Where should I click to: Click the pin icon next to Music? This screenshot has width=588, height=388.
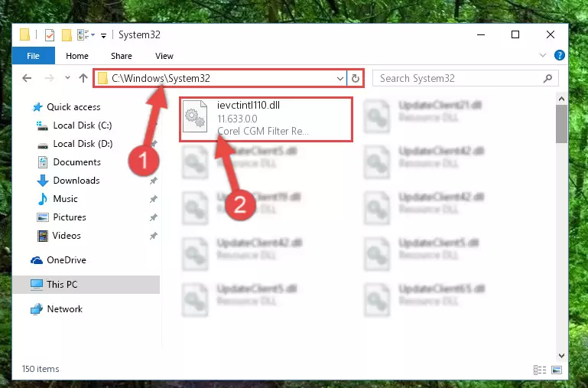point(154,199)
